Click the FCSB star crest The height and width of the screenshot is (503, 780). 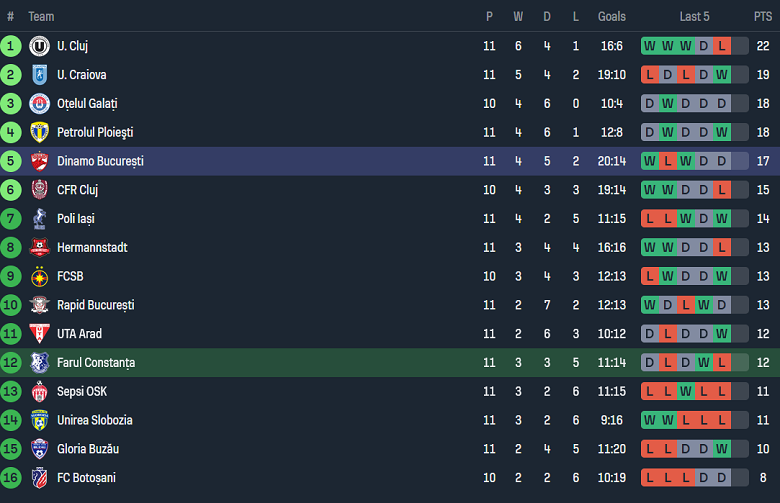pos(40,277)
